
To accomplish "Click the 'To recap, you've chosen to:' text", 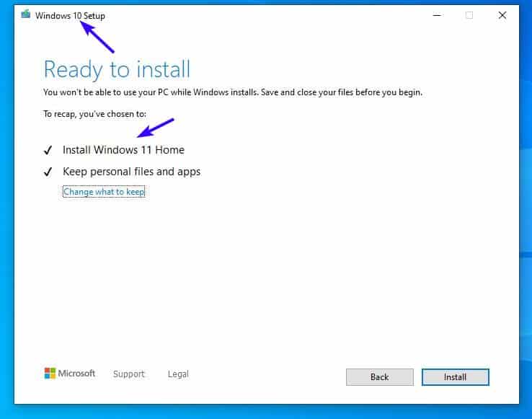I will (x=94, y=114).
